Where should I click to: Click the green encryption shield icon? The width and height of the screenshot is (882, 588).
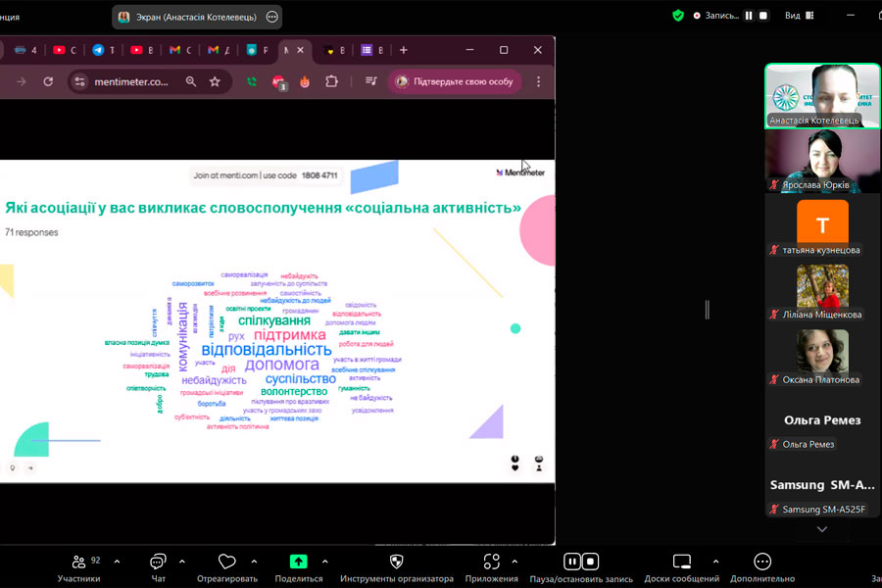[x=678, y=16]
